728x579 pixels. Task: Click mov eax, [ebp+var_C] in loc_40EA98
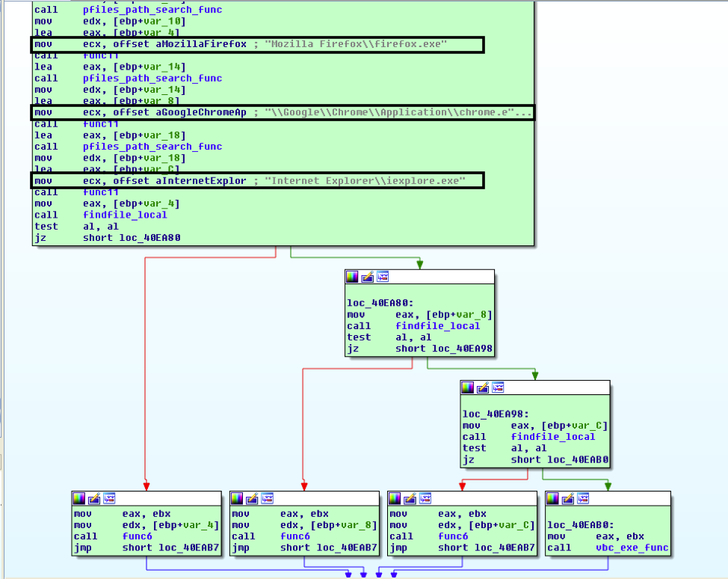[x=535, y=426]
